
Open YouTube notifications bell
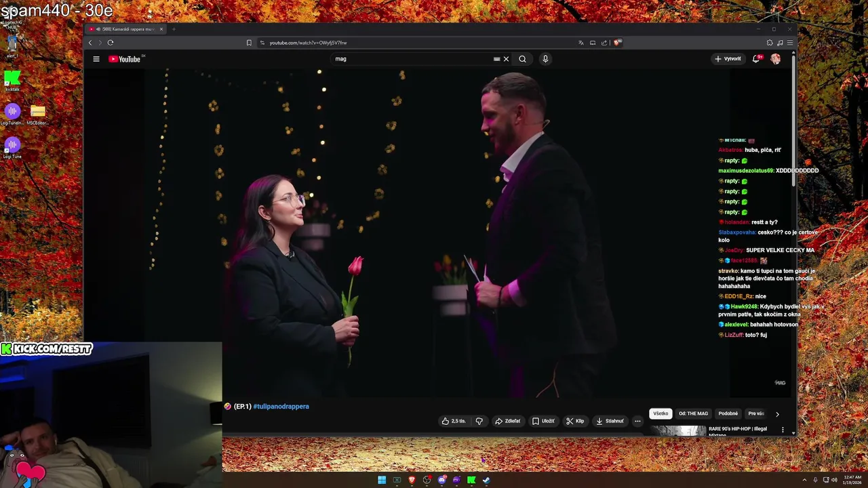click(756, 59)
